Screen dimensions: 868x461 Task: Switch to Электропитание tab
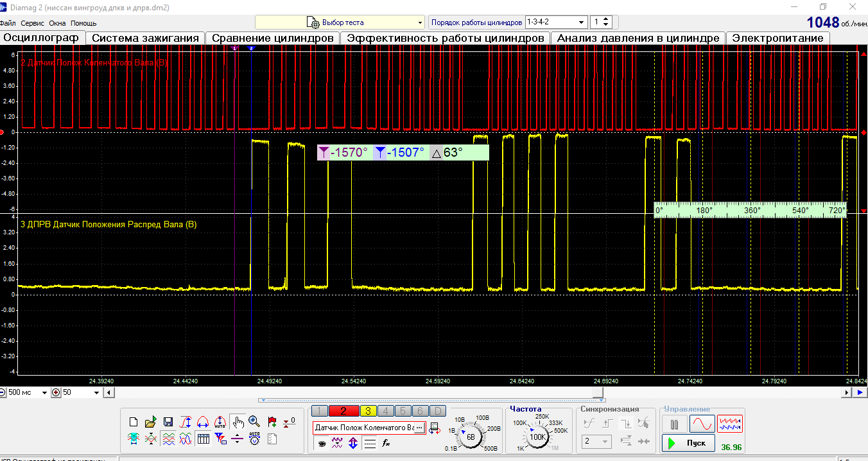tap(778, 38)
